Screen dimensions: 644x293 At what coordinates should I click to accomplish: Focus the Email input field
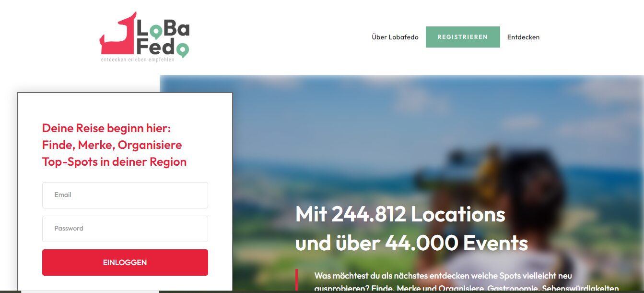125,195
